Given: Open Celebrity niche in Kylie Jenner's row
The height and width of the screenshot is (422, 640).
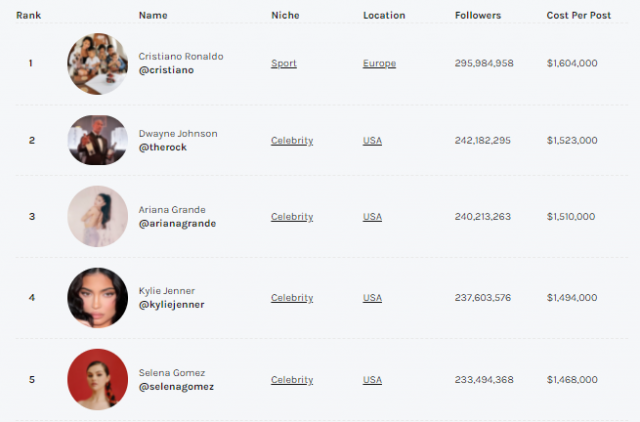Looking at the screenshot, I should [292, 298].
